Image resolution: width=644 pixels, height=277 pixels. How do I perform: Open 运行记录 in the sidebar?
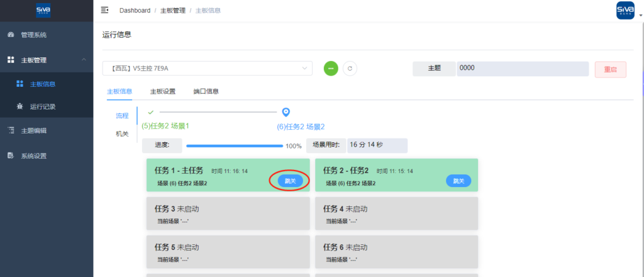pyautogui.click(x=43, y=106)
